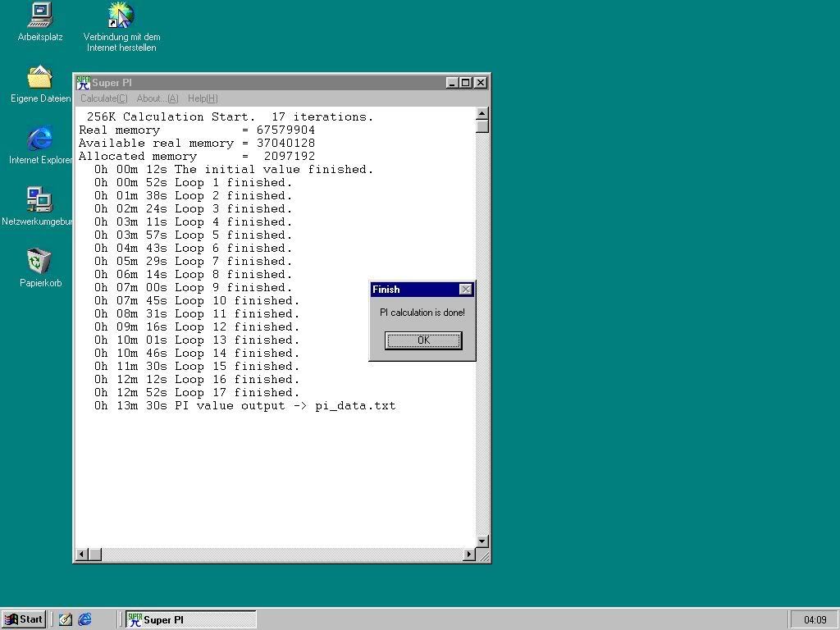840x630 pixels.
Task: Open the Calculate(C) menu
Action: pos(104,98)
